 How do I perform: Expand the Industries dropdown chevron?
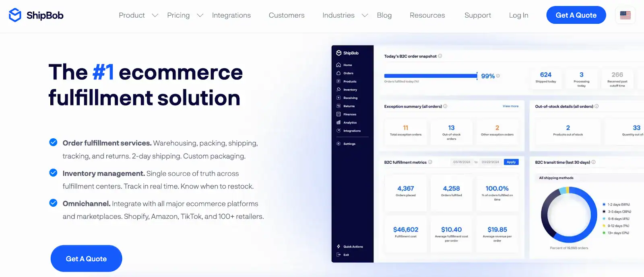pos(365,15)
